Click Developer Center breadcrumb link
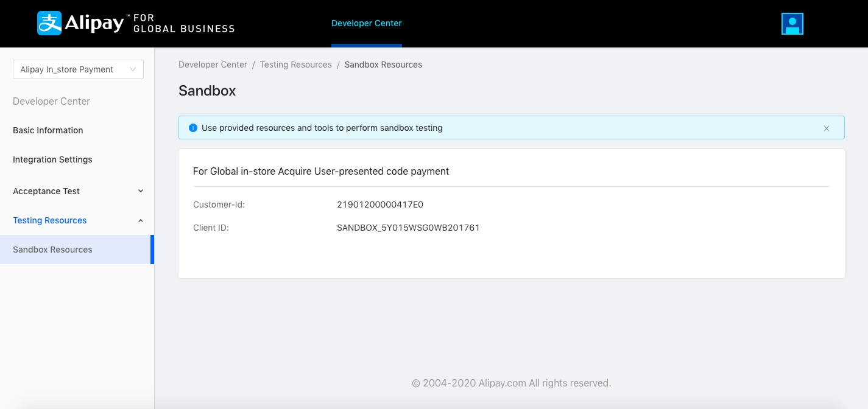 point(213,65)
